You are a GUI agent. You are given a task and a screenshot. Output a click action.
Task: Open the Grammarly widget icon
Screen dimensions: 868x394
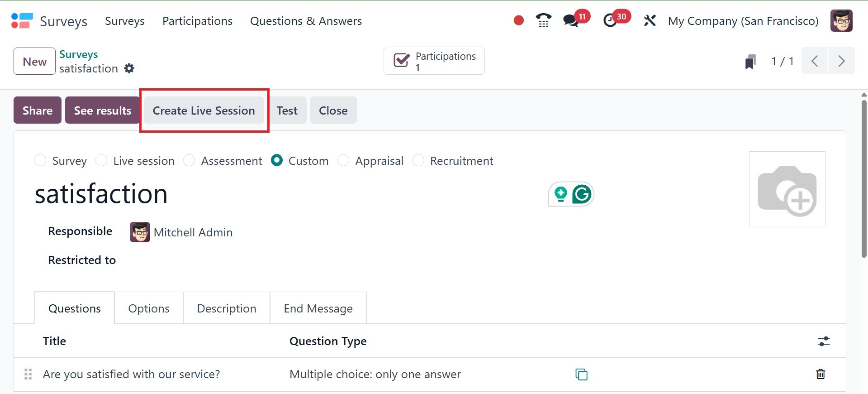pyautogui.click(x=582, y=194)
